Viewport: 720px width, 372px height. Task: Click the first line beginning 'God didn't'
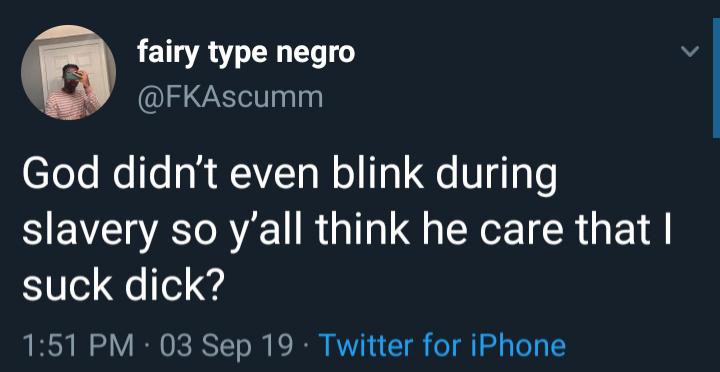click(289, 177)
